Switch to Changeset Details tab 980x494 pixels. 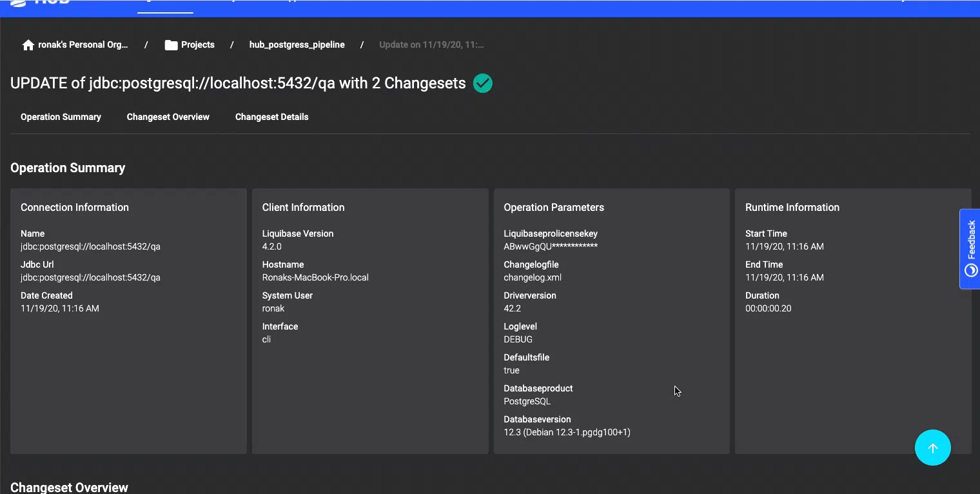pyautogui.click(x=272, y=117)
